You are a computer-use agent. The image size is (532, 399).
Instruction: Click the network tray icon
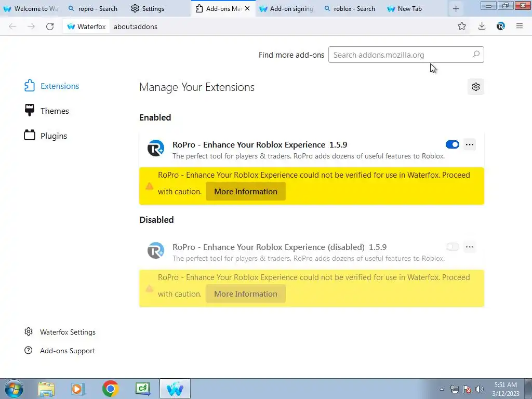tap(454, 389)
